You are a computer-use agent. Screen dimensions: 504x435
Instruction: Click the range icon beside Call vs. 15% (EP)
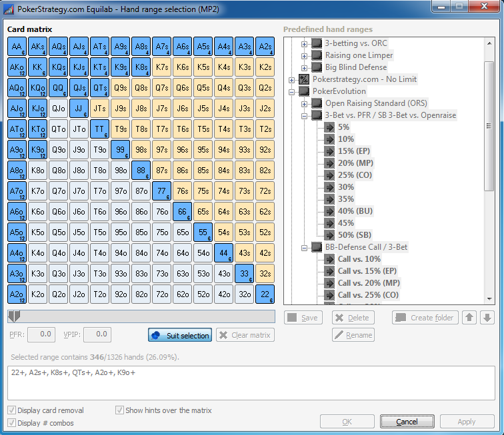329,271
